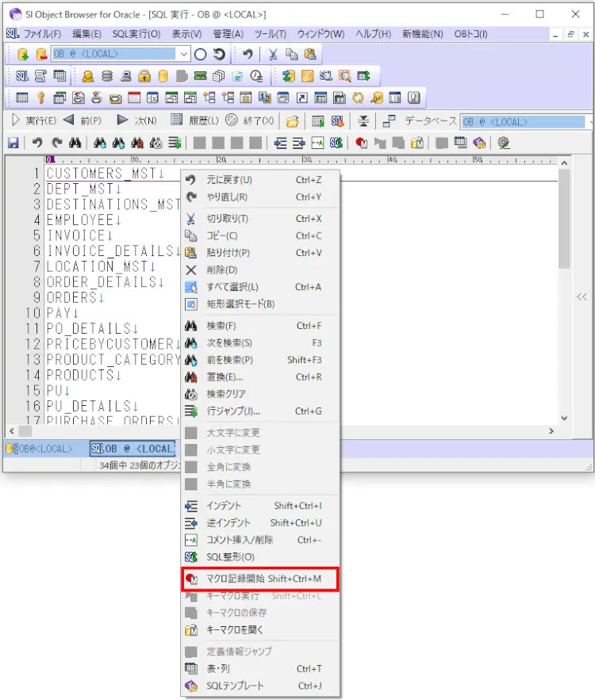The width and height of the screenshot is (595, 700).
Task: Open the connection dropdown OB @ <LOCAL>
Action: point(183,55)
